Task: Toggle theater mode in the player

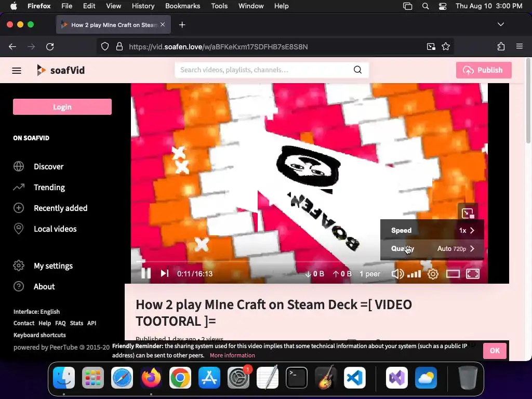Action: tap(453, 274)
